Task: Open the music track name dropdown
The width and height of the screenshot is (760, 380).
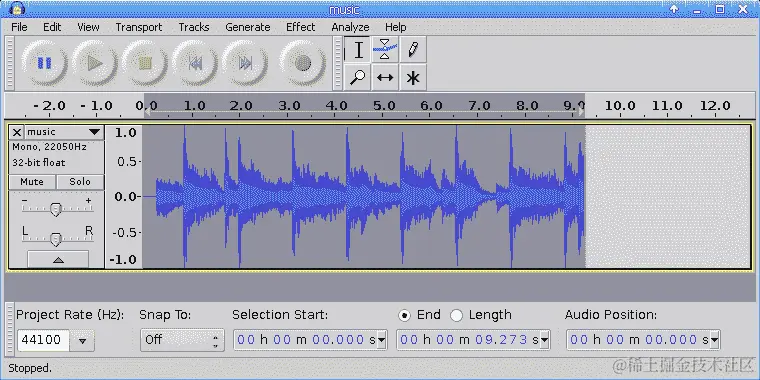Action: click(x=64, y=132)
